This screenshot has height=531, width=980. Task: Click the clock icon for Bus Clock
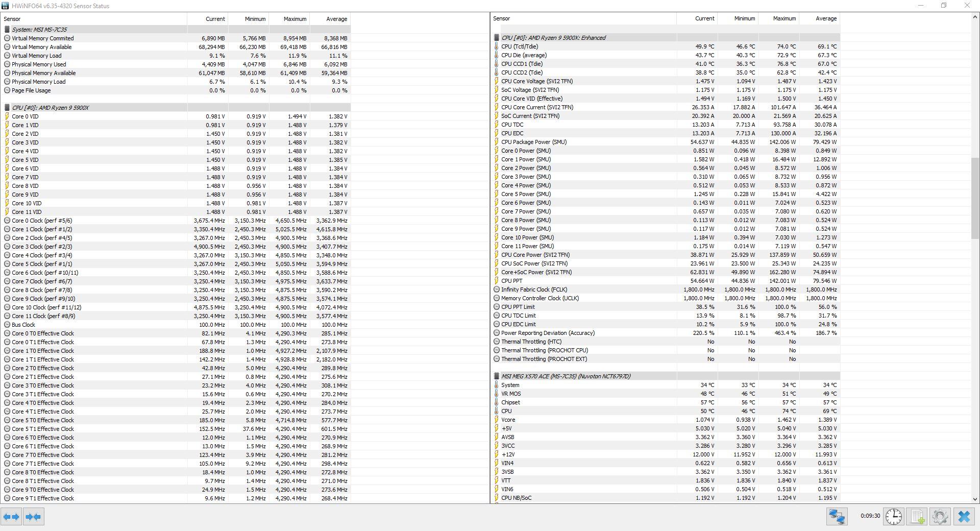tap(7, 325)
